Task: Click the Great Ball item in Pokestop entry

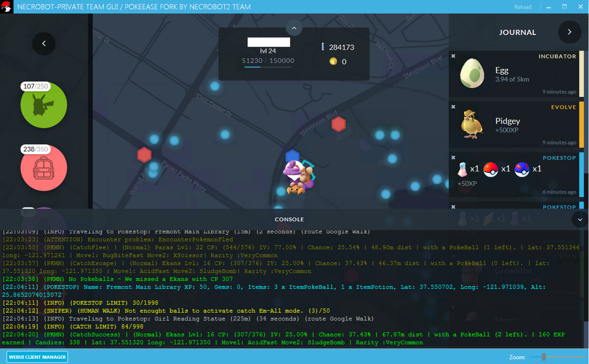Action: [522, 169]
